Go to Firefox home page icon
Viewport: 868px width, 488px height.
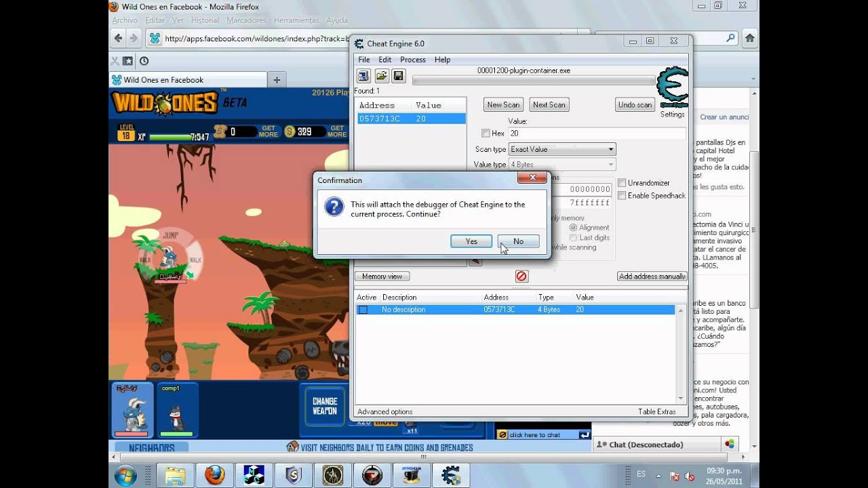(749, 38)
